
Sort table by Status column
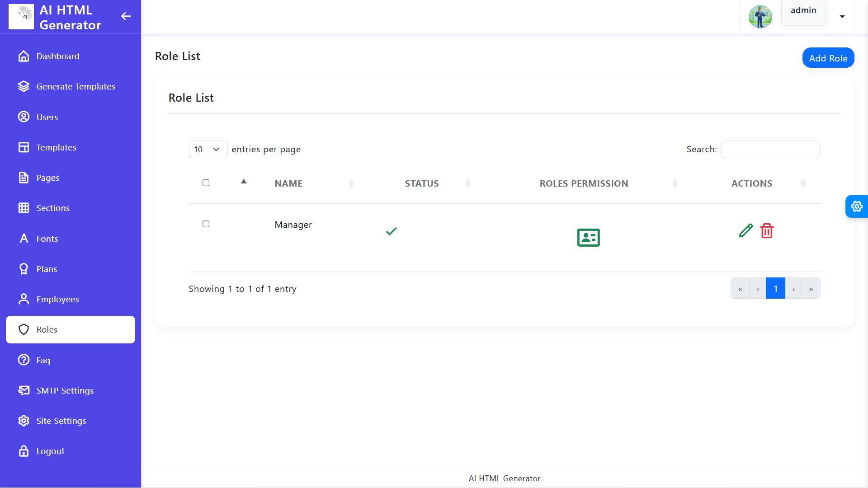[421, 183]
